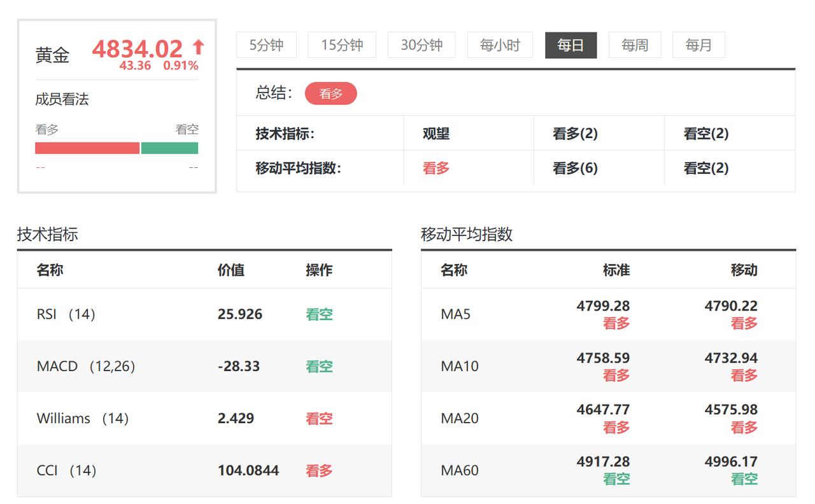Click the 技术指标 section header

click(48, 234)
